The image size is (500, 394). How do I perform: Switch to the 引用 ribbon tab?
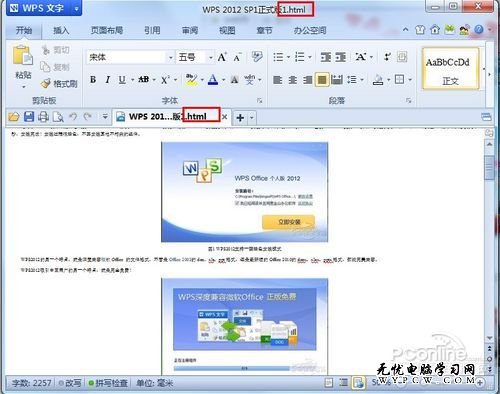point(152,30)
